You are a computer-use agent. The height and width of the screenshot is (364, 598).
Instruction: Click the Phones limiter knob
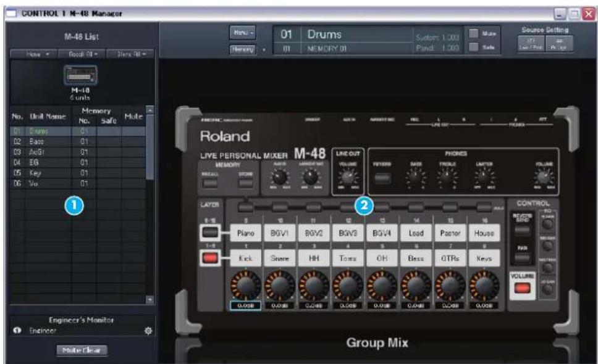483,178
